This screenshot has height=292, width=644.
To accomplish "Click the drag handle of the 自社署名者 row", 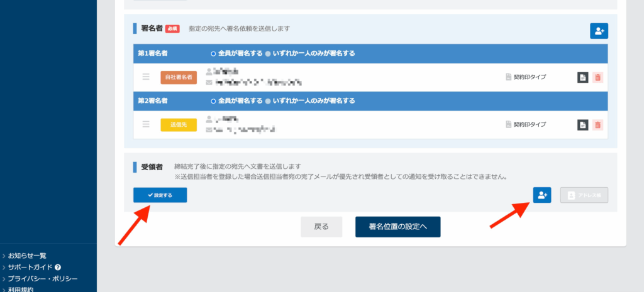I will (x=146, y=77).
